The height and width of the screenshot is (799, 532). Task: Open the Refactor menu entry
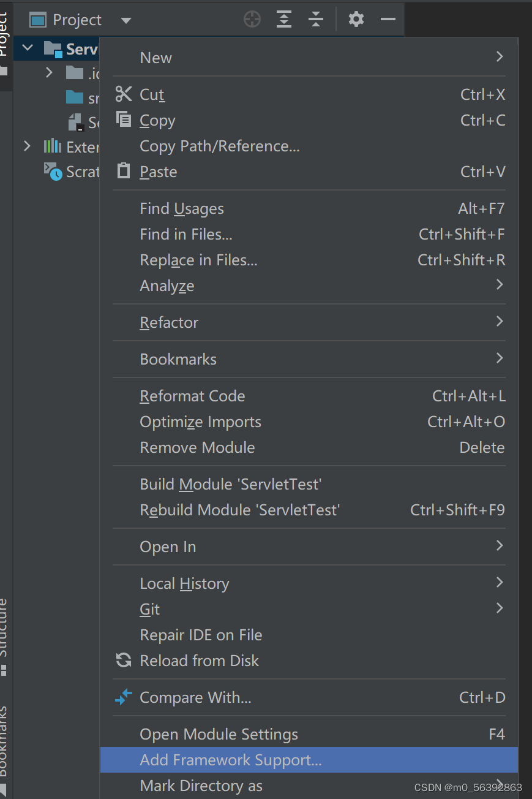309,322
